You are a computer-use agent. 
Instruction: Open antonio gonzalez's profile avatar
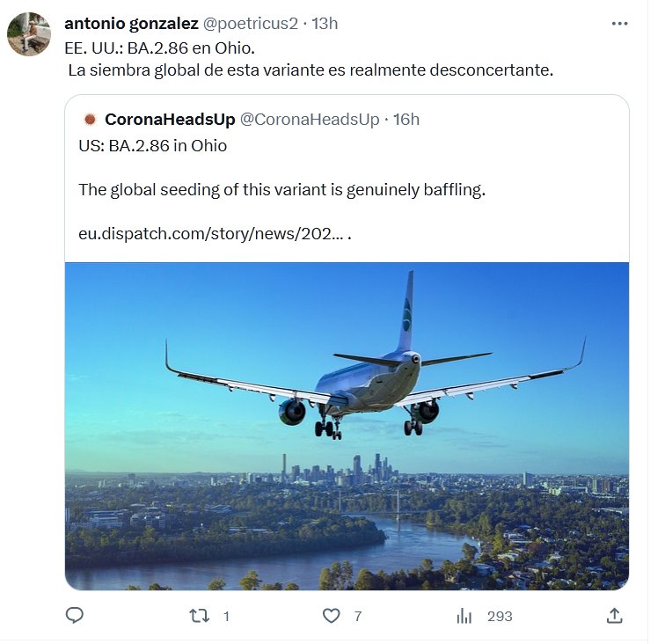pyautogui.click(x=29, y=34)
